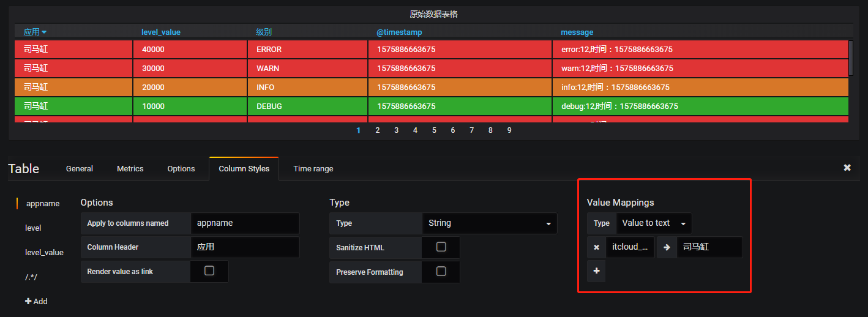Click the 30000 level_value cell
868x317 pixels.
190,68
